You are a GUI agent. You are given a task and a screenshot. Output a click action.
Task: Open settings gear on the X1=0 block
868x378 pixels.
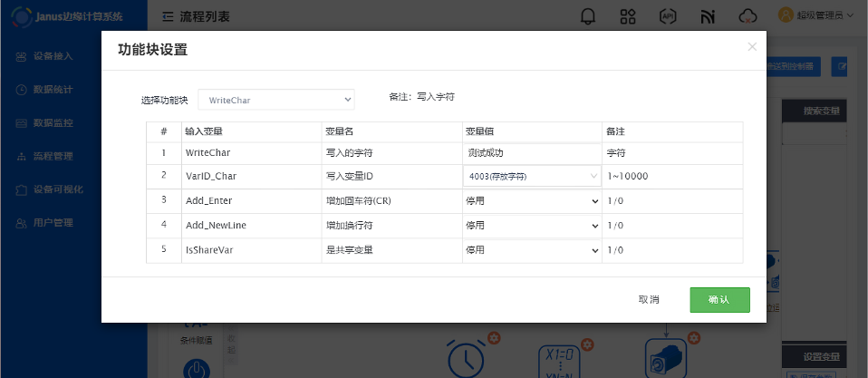click(587, 344)
